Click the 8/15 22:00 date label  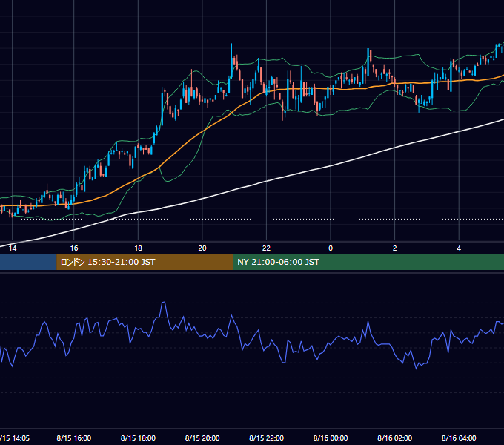pos(267,438)
